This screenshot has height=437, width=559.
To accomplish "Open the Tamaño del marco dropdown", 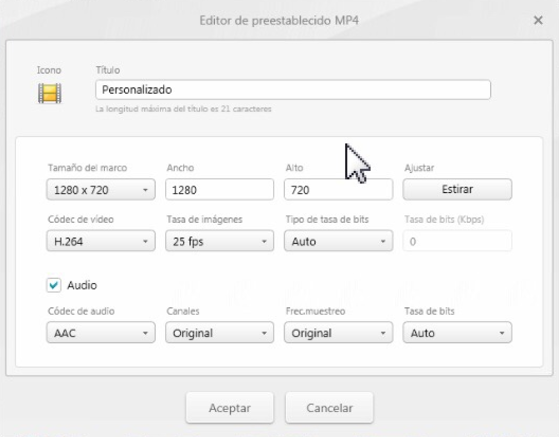I will click(101, 190).
